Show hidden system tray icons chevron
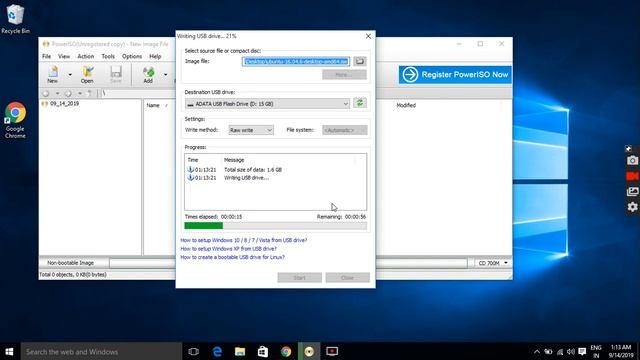This screenshot has height=360, width=640. 537,351
